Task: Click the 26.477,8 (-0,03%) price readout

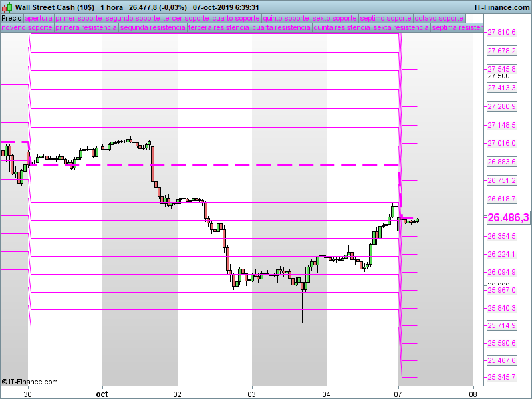Action: pyautogui.click(x=158, y=7)
